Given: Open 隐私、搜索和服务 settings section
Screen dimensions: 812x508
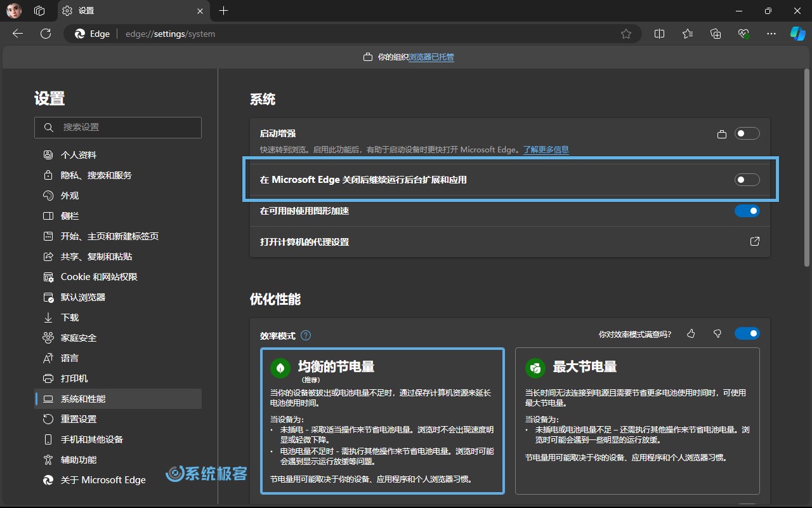Looking at the screenshot, I should pyautogui.click(x=118, y=175).
